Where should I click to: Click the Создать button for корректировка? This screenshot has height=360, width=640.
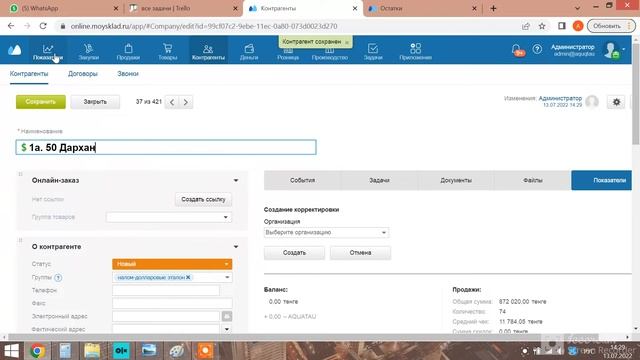tap(294, 253)
